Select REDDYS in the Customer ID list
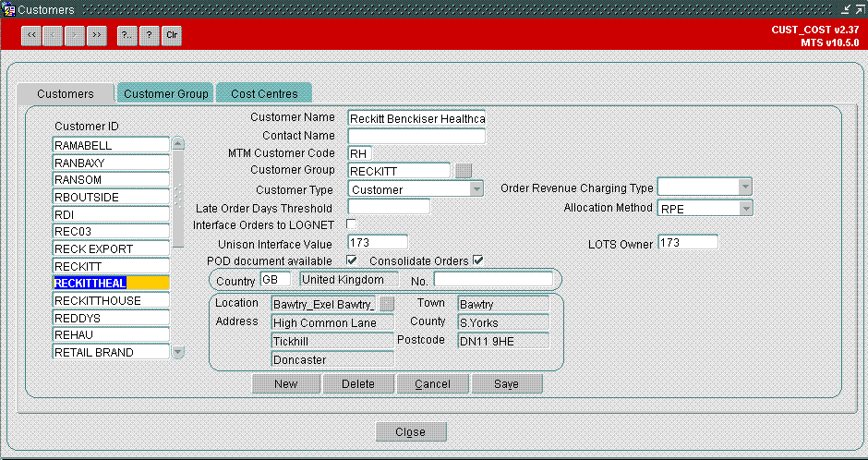Screen dimensions: 868x460 [x=111, y=318]
